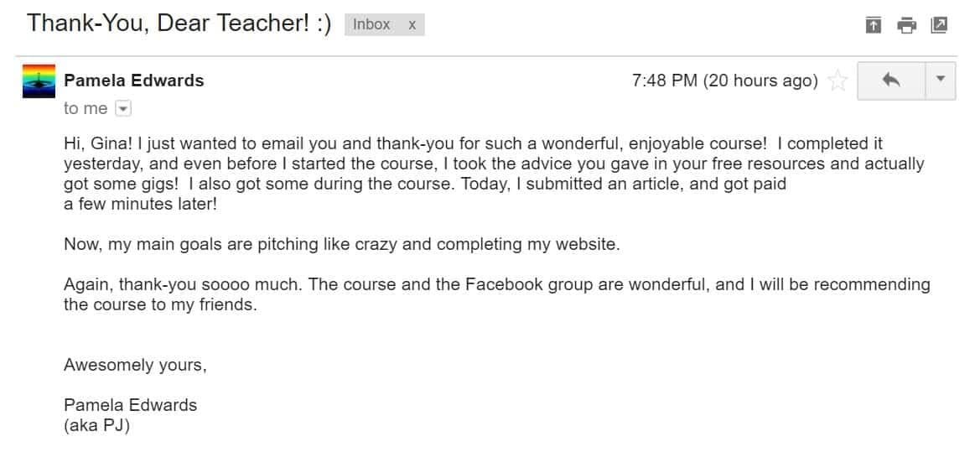Click the expand all up-arrow icon

[874, 25]
